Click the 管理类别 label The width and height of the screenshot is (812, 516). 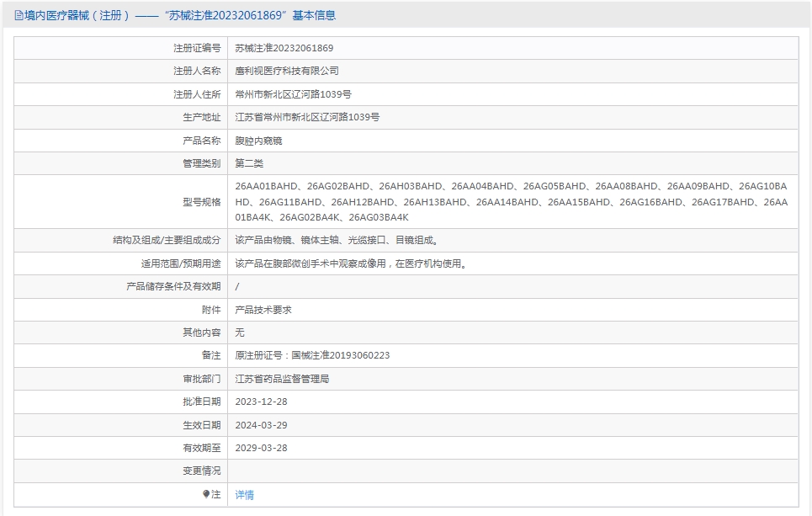201,163
